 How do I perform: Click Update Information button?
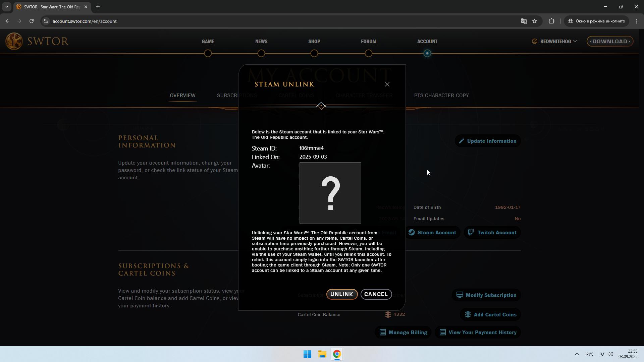(x=488, y=141)
